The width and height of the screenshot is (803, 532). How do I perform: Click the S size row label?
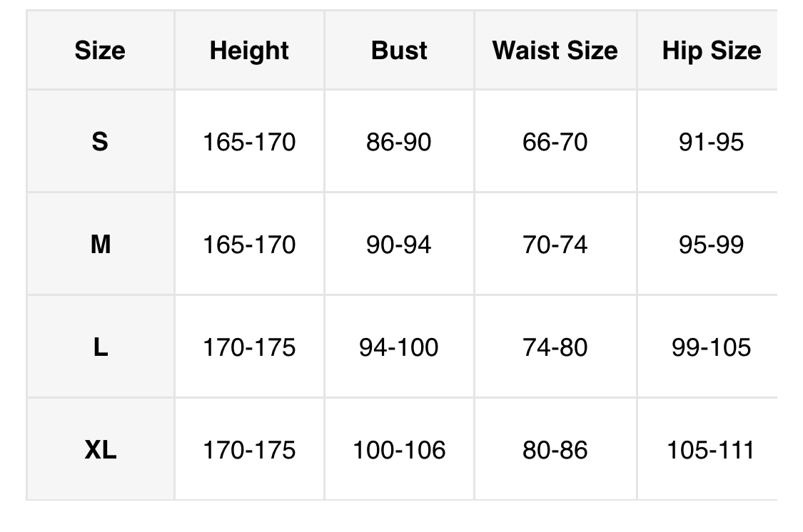(x=100, y=142)
